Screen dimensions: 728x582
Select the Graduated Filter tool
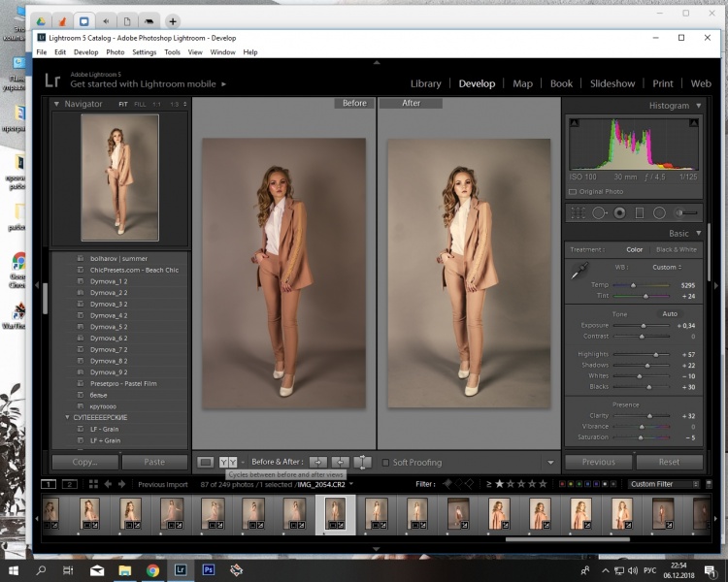(640, 213)
